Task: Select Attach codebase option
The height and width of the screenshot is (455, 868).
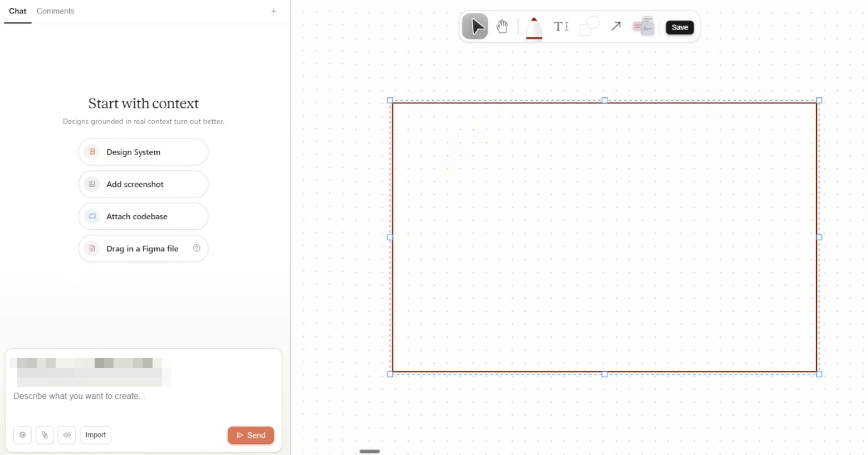Action: [x=144, y=216]
